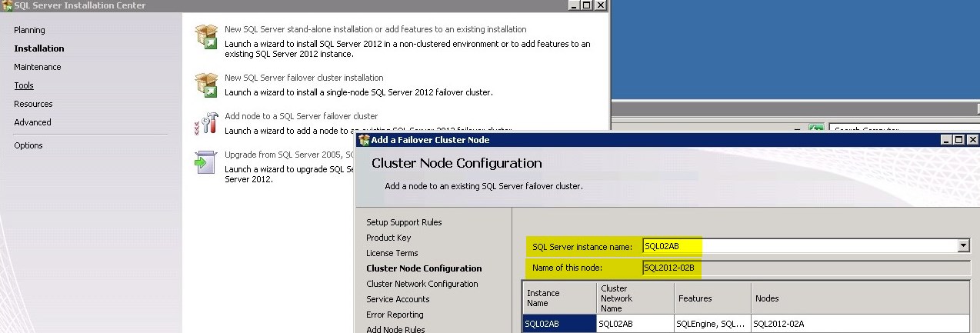This screenshot has width=980, height=333.
Task: Click the stand-alone installation box icon
Action: tap(206, 37)
